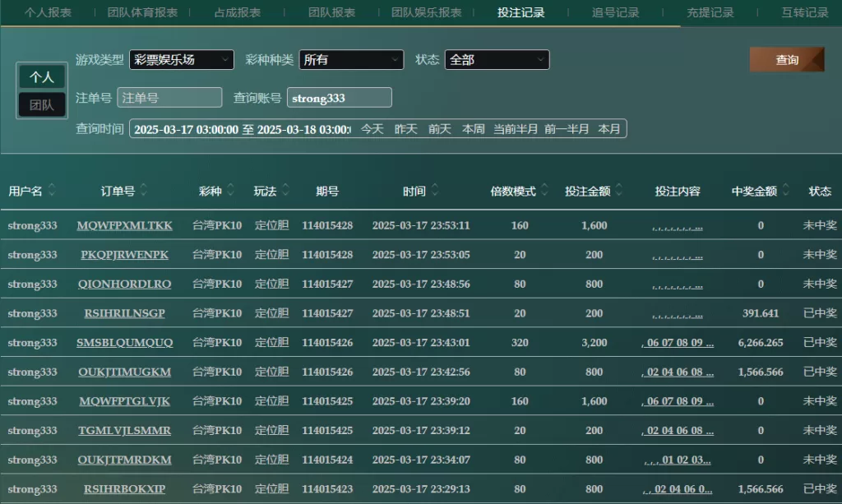Open order link MQWFPXMLTKK
The height and width of the screenshot is (504, 842).
coord(125,225)
